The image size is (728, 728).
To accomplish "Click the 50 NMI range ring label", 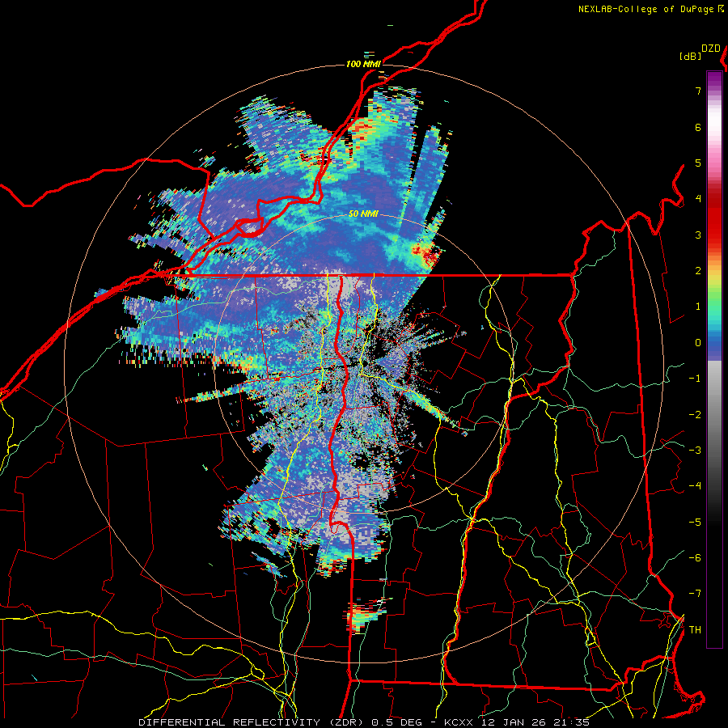I will (363, 214).
